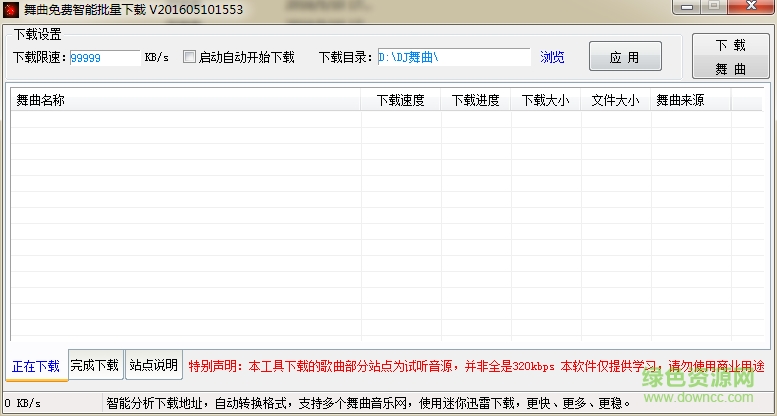Sort by 舞曲来源 column header
777x416 pixels.
pos(691,100)
